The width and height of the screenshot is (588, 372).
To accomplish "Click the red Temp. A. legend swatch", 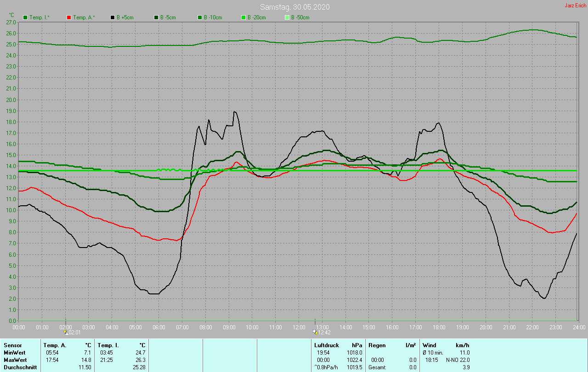I will [69, 17].
